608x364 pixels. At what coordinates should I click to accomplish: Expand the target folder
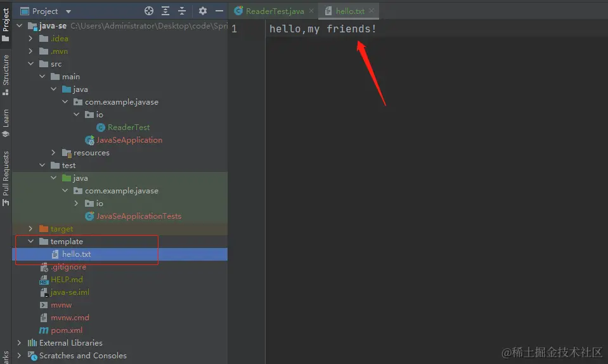(30, 229)
